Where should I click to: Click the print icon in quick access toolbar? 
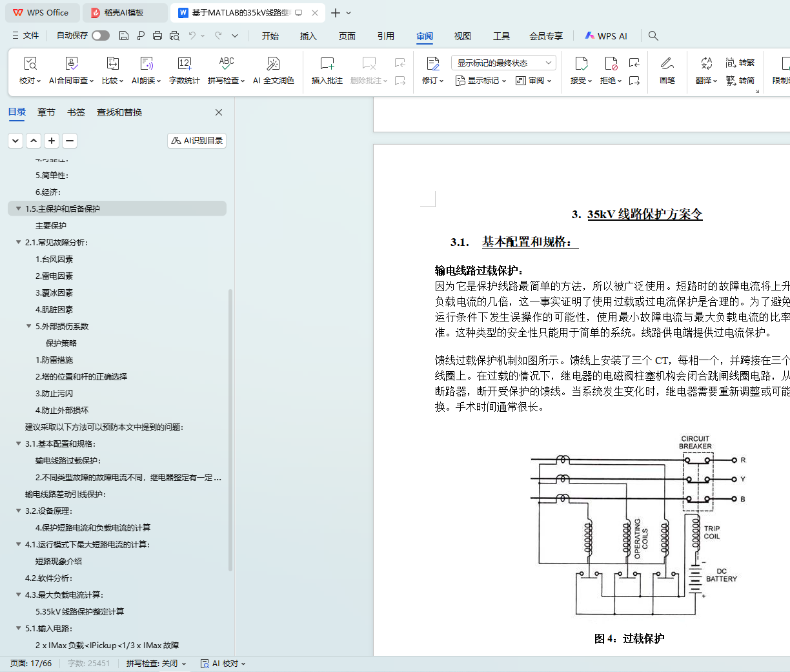click(x=157, y=36)
